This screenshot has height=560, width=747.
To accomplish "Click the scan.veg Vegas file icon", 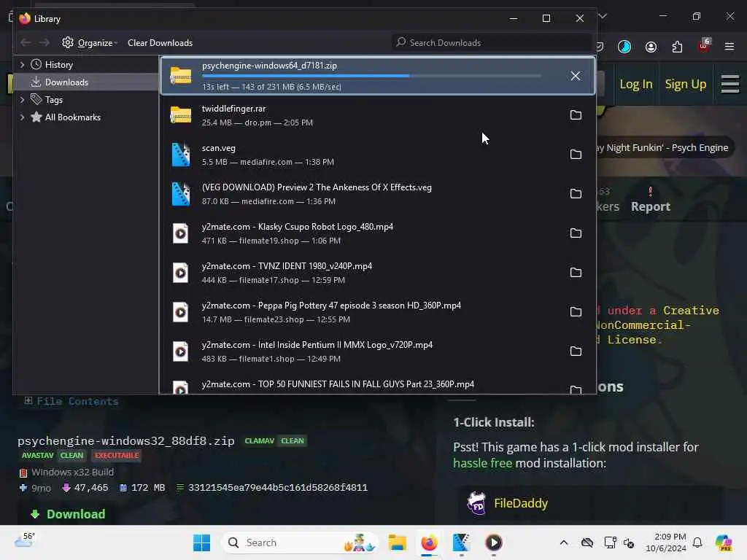I will coord(181,155).
